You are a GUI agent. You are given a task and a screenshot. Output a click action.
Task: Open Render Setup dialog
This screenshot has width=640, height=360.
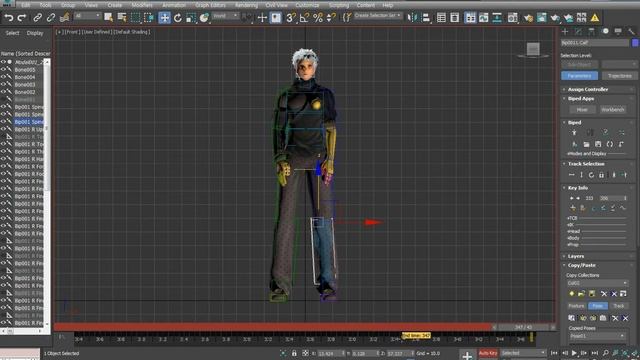[529, 18]
